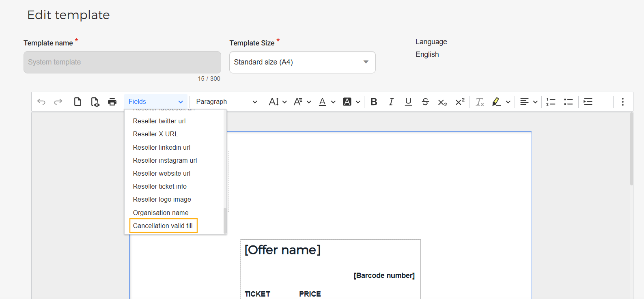Open the highlight color picker

coord(508,102)
